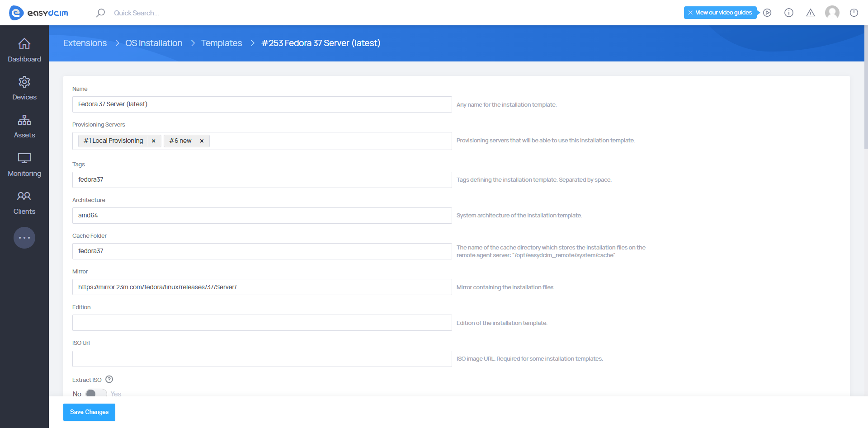Open Assets in sidebar
868x428 pixels.
click(x=24, y=126)
